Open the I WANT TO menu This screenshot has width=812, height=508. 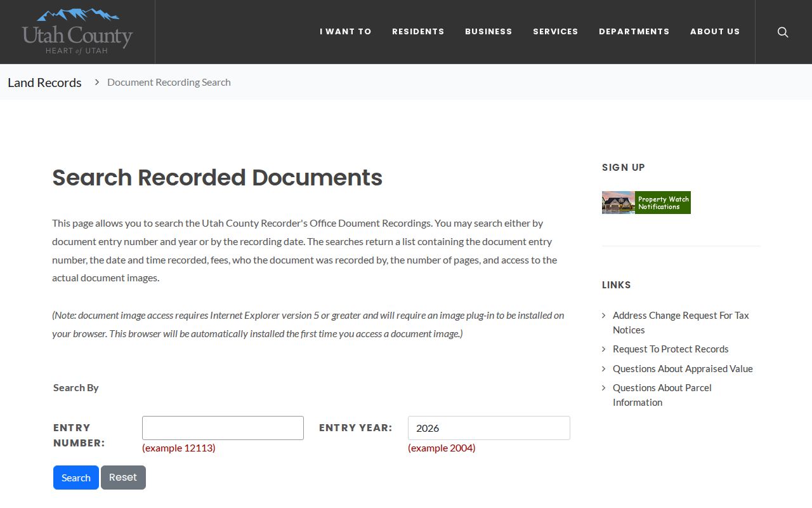(x=345, y=31)
